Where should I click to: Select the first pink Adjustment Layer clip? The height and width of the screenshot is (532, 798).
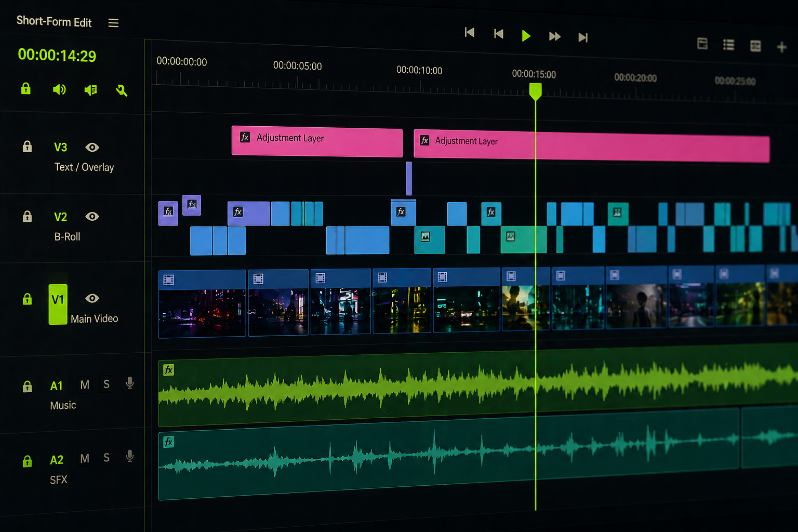coord(317,142)
